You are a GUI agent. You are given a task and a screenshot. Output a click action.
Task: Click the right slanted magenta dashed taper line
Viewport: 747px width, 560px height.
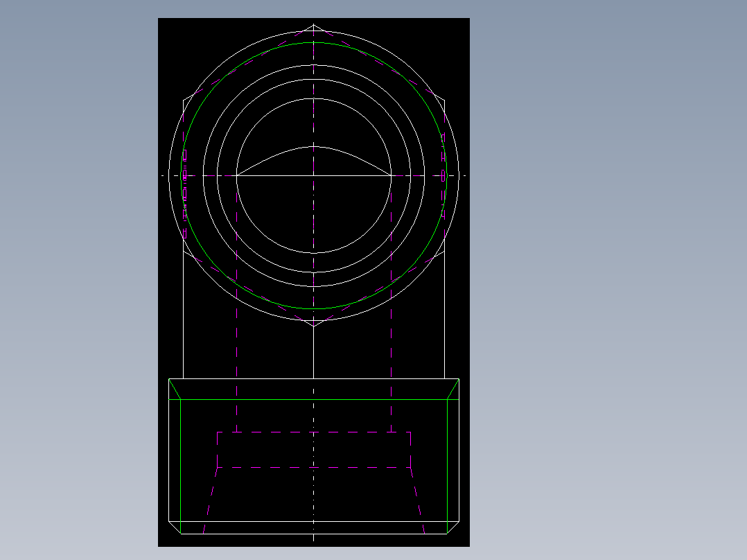click(x=418, y=500)
